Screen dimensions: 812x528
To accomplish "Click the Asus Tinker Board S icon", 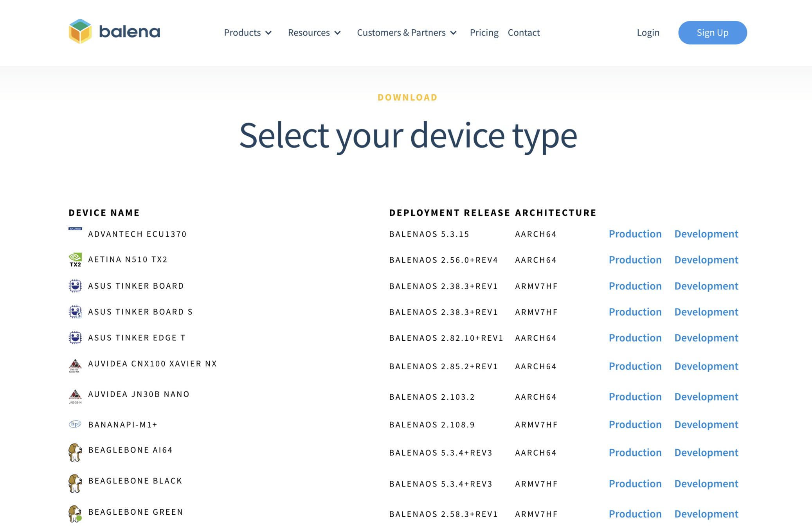I will 75,312.
